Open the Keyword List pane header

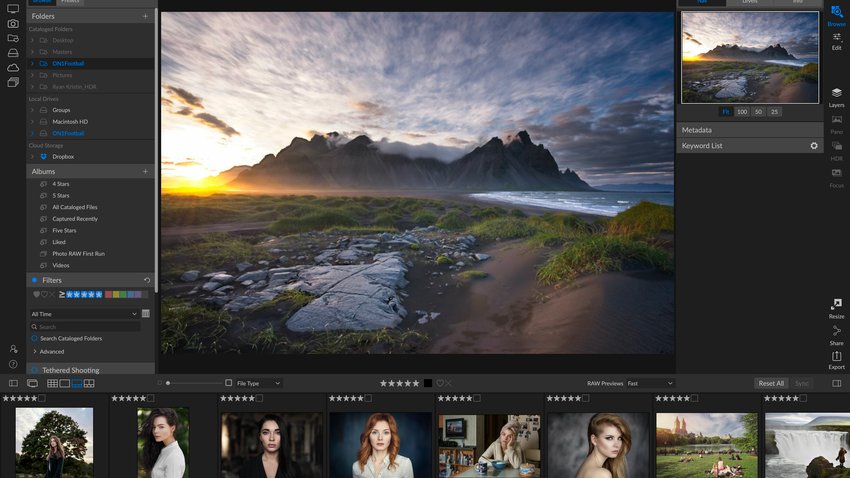point(750,146)
